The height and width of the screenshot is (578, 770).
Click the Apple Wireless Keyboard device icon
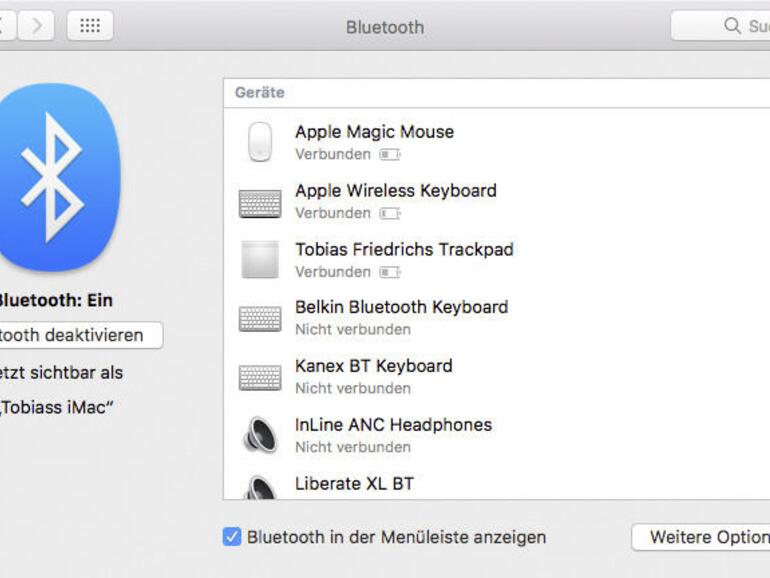260,203
